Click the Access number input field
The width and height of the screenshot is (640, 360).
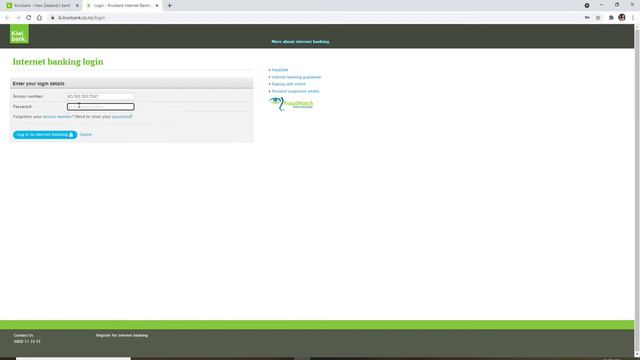tap(100, 96)
